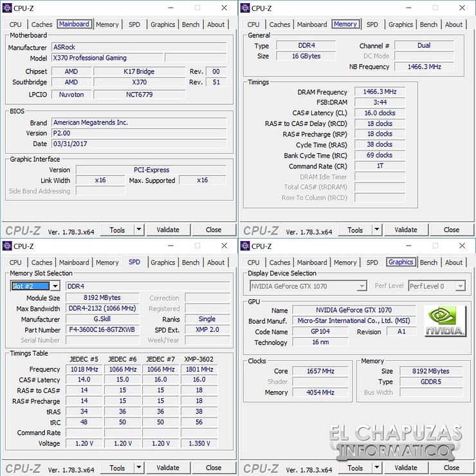Open the Slot #2 memory slot dropdown
The image size is (476, 476).
[55, 286]
